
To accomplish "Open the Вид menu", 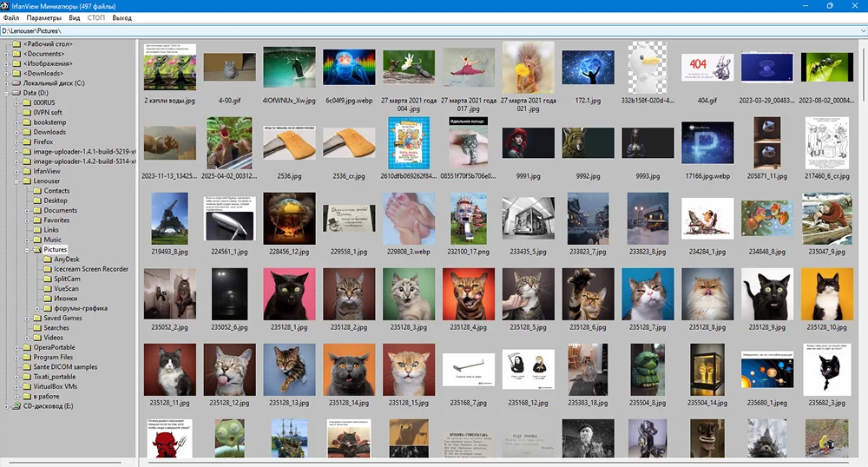I will 75,17.
